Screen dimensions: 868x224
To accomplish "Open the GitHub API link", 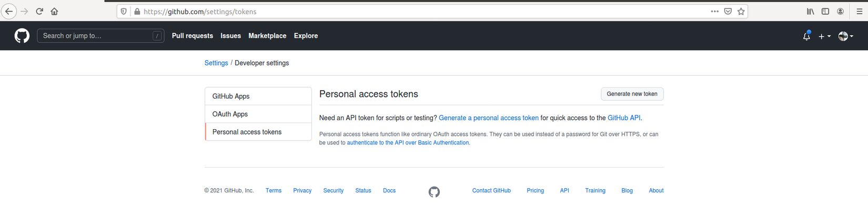I will pos(623,118).
